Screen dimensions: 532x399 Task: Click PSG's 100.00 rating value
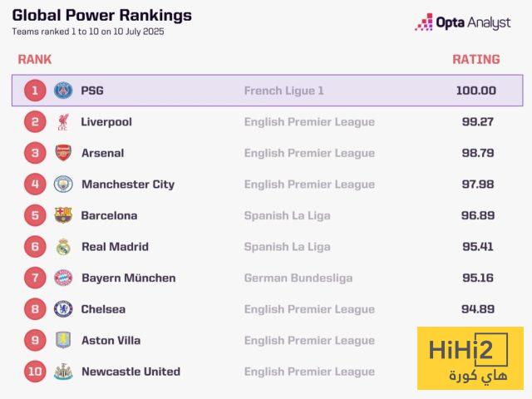pyautogui.click(x=475, y=91)
